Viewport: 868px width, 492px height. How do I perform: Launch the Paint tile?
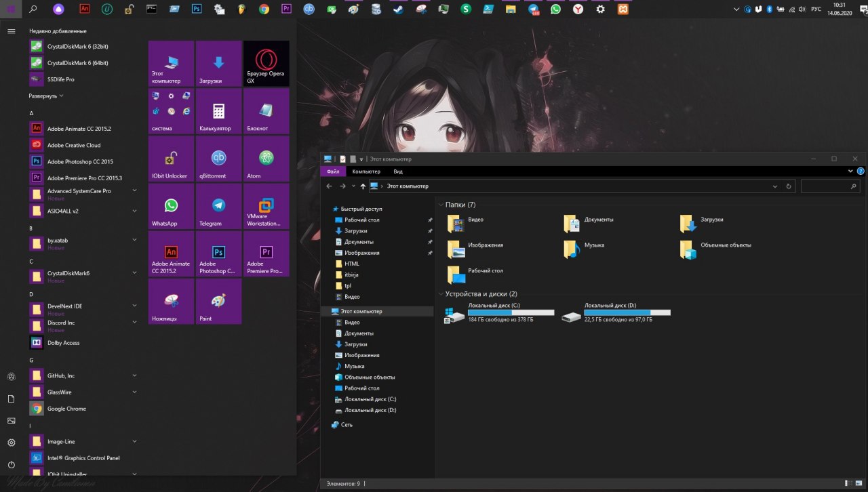pyautogui.click(x=218, y=301)
